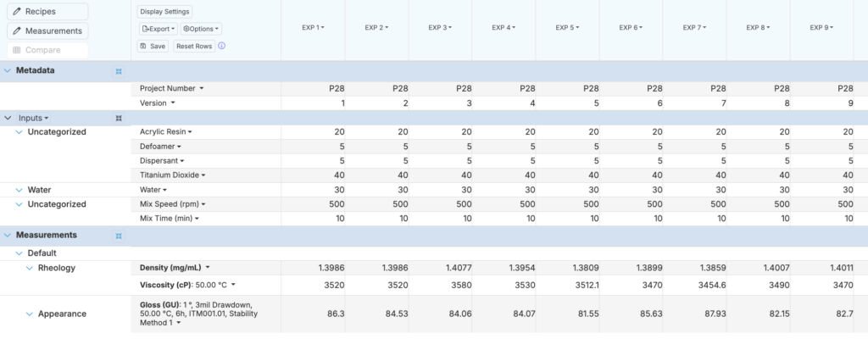The width and height of the screenshot is (868, 350).
Task: Open the Options menu
Action: [202, 29]
